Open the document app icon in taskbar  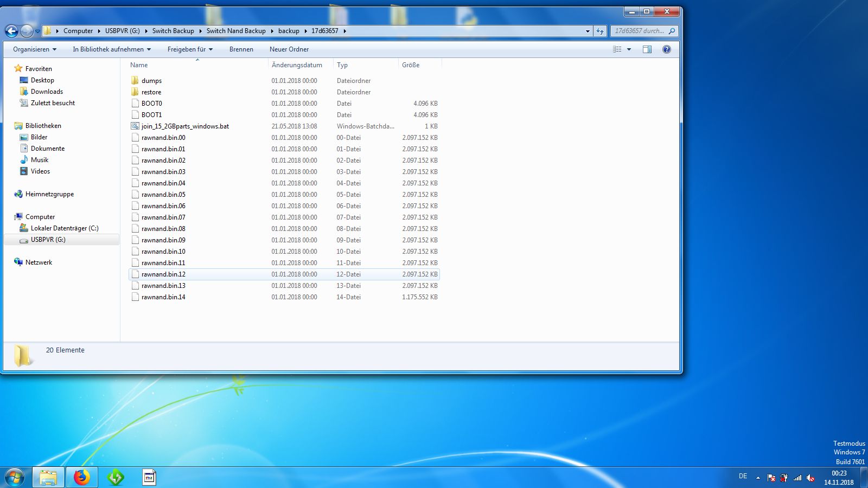point(149,478)
